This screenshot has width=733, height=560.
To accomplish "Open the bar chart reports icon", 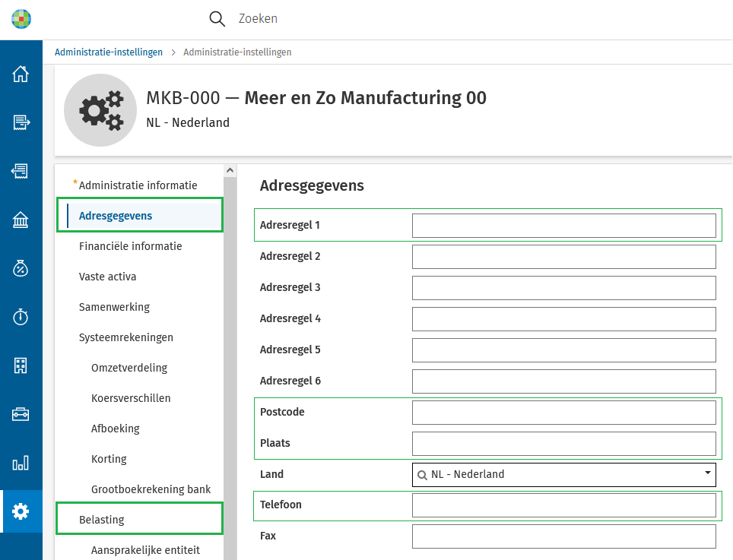I will pyautogui.click(x=21, y=463).
